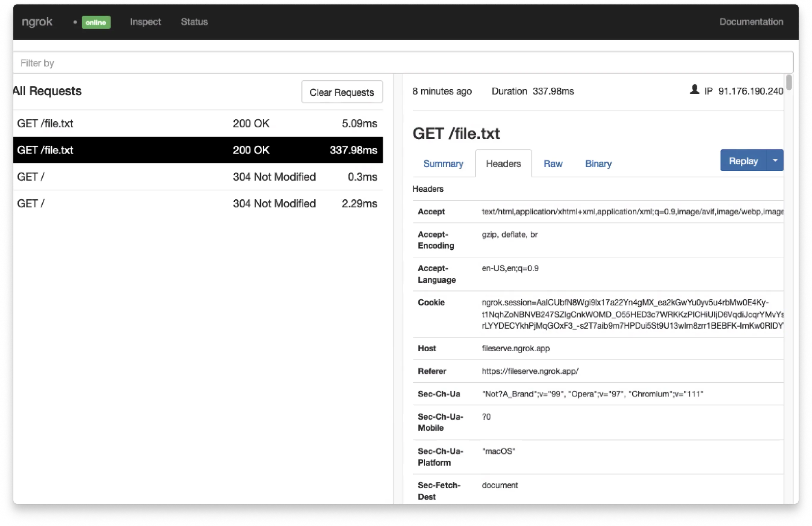
Task: Click the ngrok logo text
Action: (x=37, y=22)
